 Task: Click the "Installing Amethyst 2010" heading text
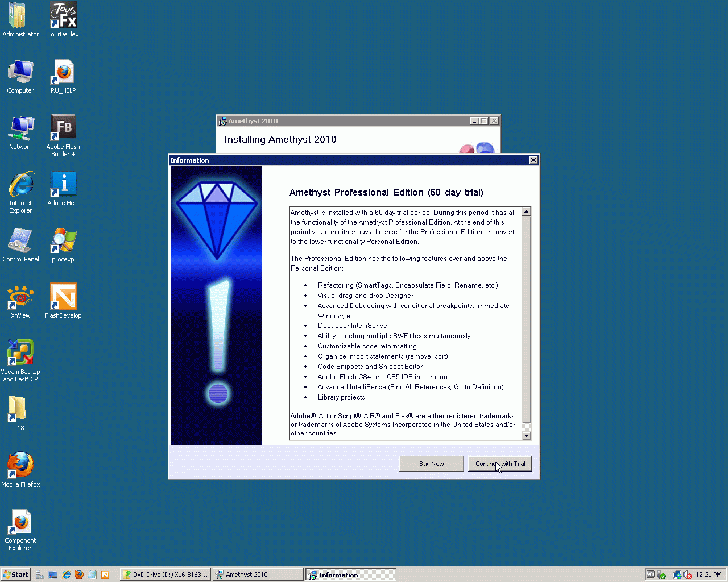(x=280, y=139)
